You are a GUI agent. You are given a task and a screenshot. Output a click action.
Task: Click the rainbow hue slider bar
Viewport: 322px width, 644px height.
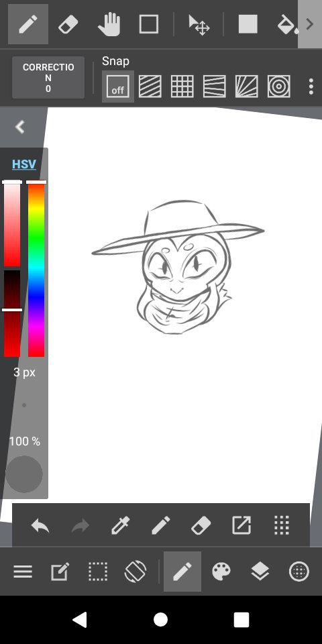click(x=36, y=269)
